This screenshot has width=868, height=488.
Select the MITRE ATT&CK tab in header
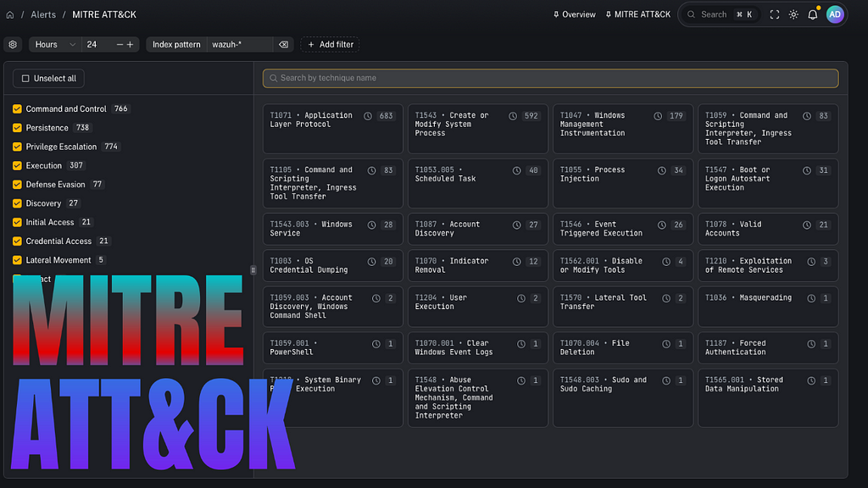(637, 14)
